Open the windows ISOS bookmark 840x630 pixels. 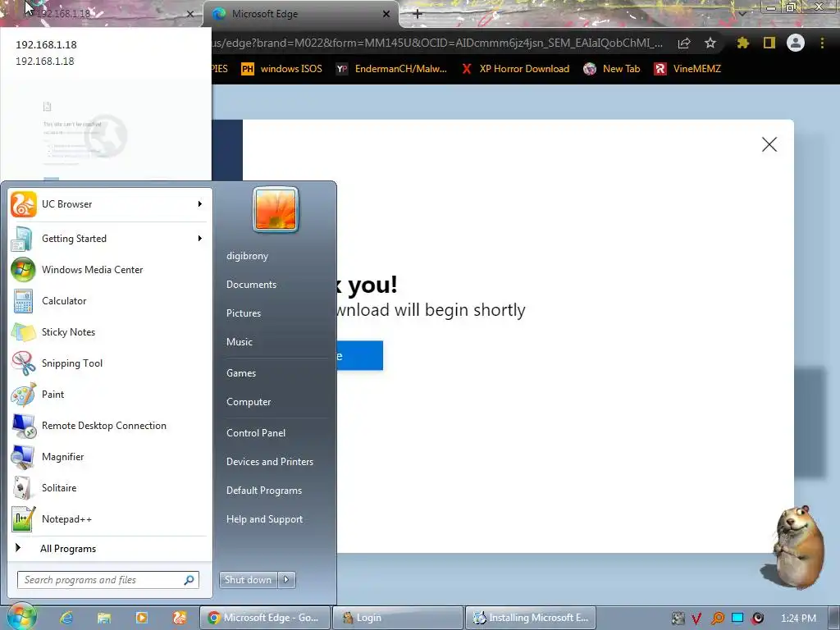click(x=282, y=69)
